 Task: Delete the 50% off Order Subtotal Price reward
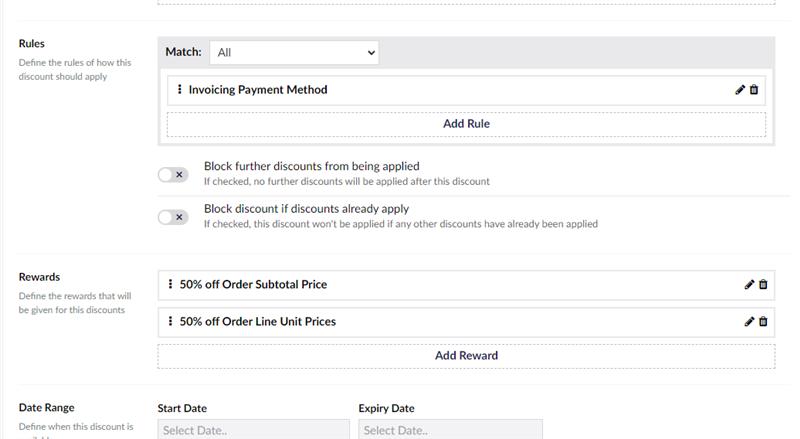pos(763,285)
